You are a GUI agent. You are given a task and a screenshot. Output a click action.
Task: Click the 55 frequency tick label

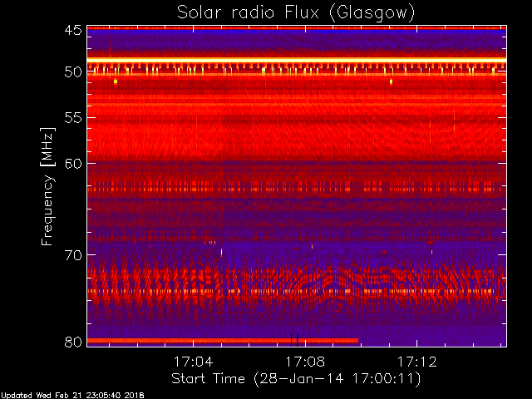73,118
